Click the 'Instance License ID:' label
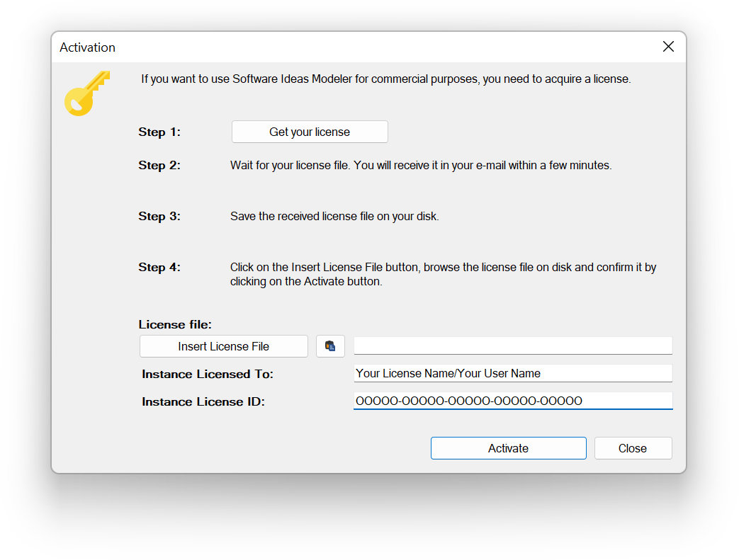739x560 pixels. (203, 402)
